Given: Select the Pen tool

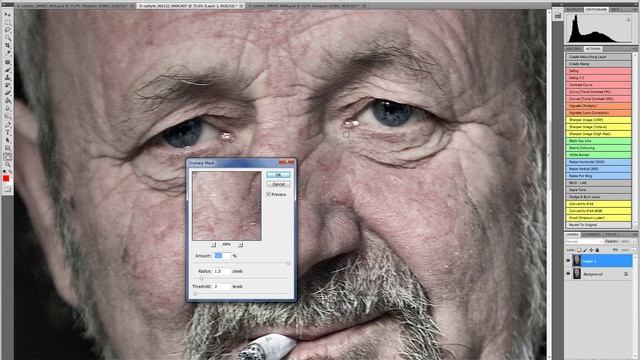Looking at the screenshot, I should [7, 125].
